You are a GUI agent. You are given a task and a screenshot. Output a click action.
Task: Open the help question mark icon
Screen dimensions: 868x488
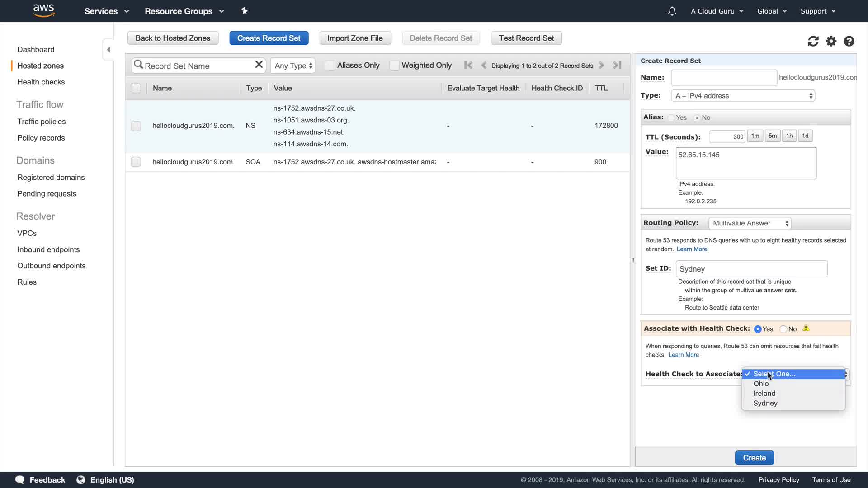849,41
